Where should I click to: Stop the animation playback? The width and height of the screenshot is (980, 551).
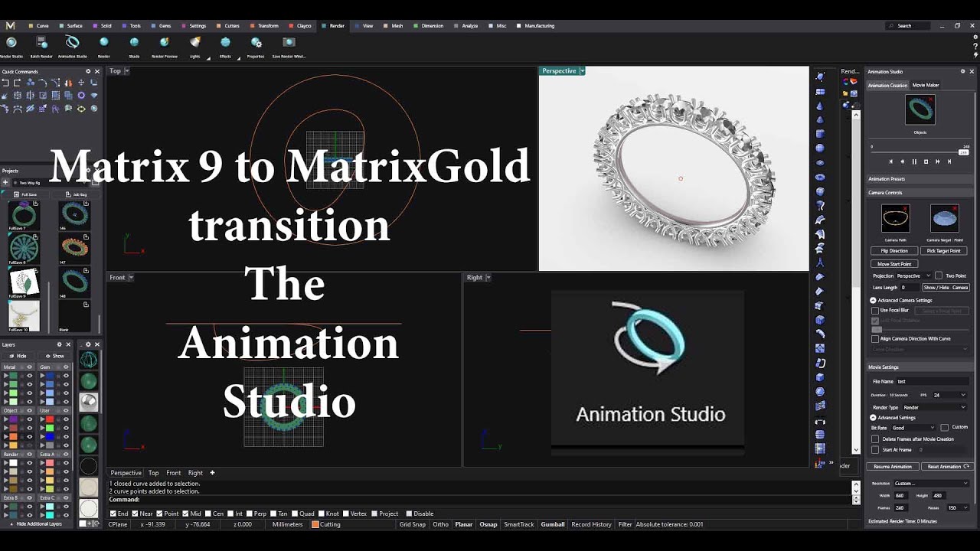(x=926, y=161)
